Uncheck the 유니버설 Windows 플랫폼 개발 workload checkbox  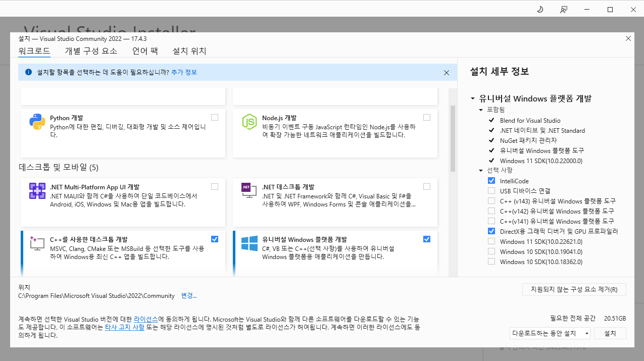(x=427, y=239)
